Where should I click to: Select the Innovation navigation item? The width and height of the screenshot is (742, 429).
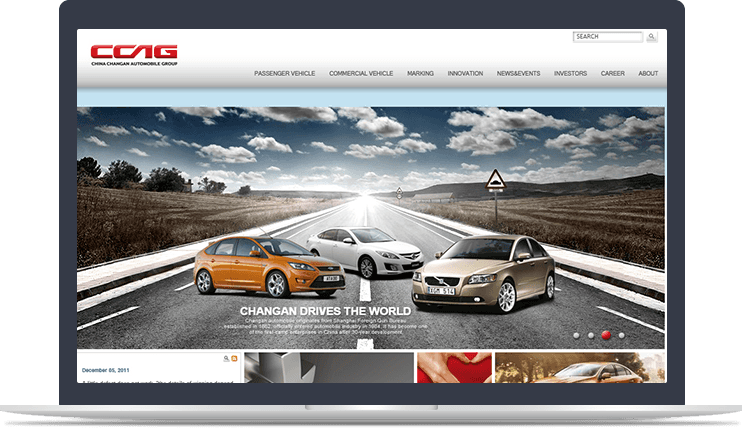tap(465, 73)
